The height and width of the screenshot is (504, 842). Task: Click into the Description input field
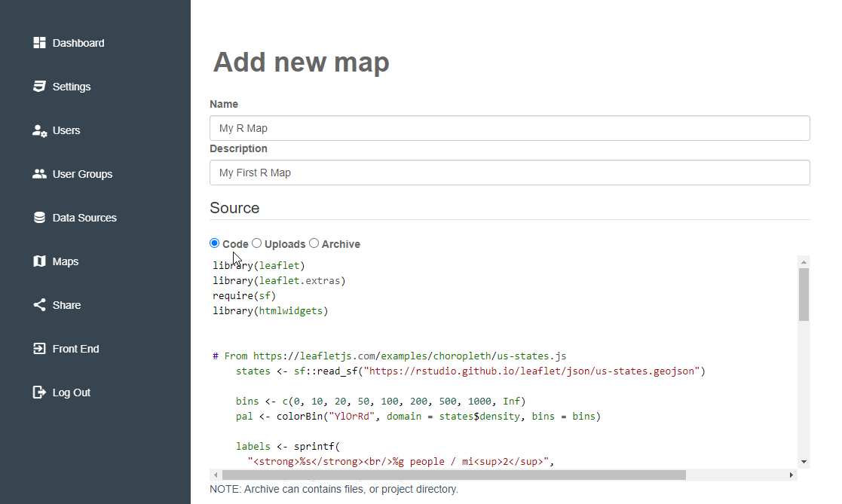click(x=510, y=173)
